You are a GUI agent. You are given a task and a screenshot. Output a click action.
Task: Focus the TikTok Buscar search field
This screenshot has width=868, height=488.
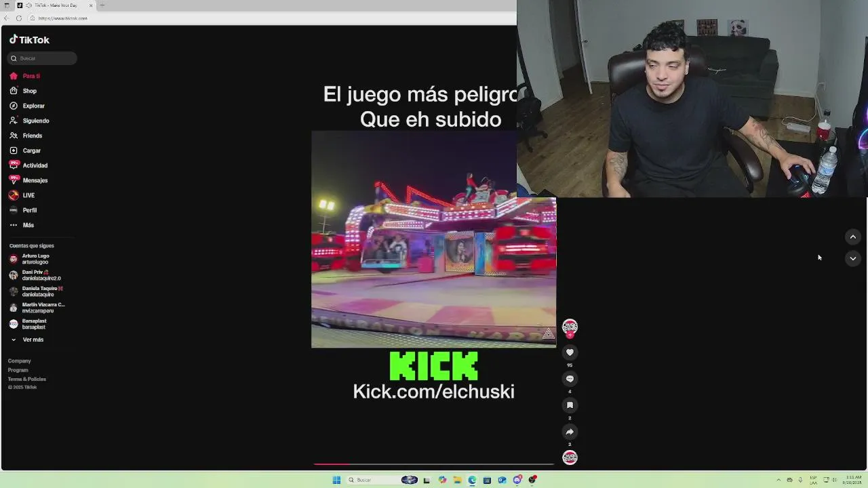click(x=42, y=58)
